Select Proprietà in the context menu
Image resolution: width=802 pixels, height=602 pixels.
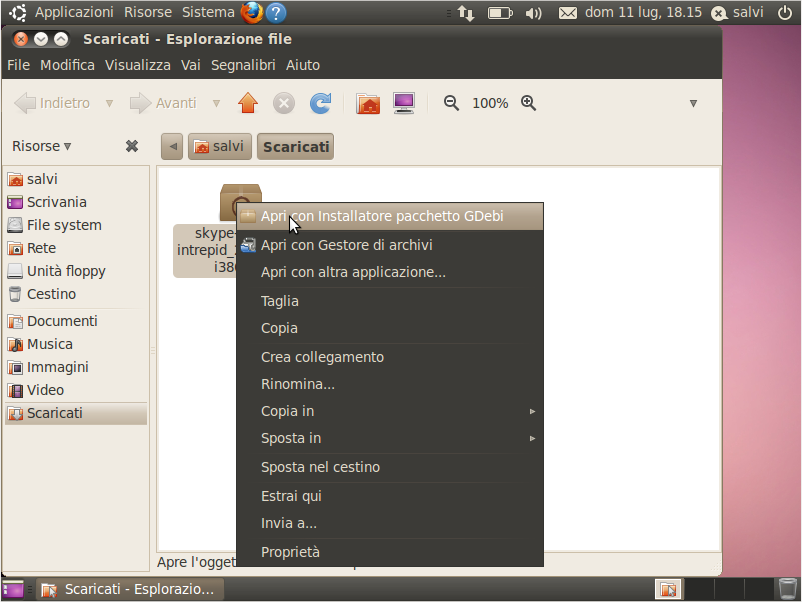point(390,552)
